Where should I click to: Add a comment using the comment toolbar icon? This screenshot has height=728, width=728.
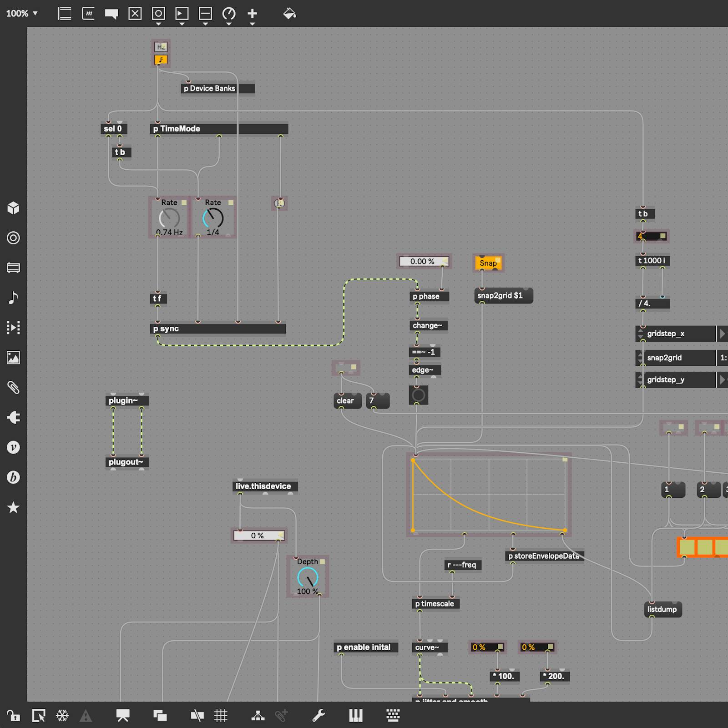click(x=111, y=14)
